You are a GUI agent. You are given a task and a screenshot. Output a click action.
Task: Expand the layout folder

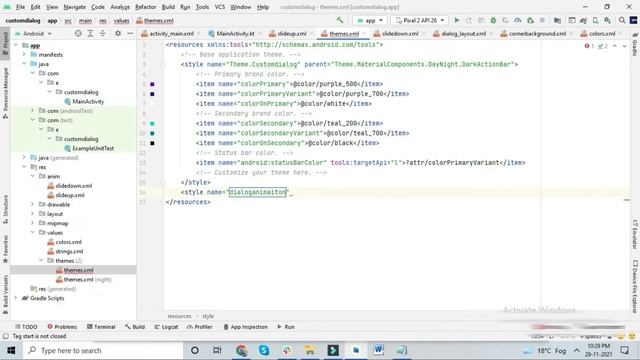[x=33, y=213]
